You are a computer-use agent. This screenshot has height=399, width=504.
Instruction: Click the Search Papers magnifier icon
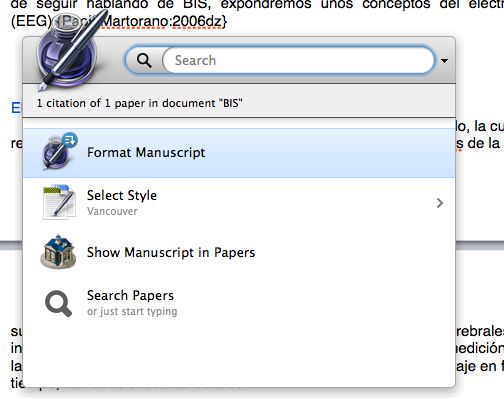58,303
